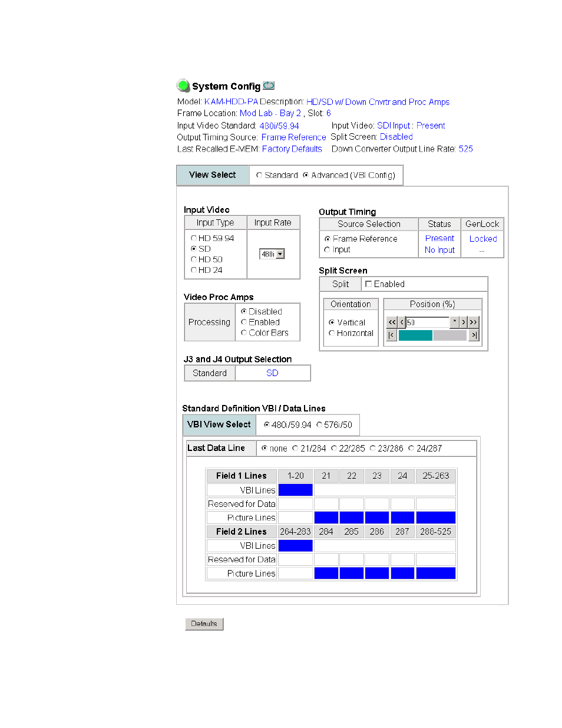
Task: Set last data line to none
Action: 264,448
